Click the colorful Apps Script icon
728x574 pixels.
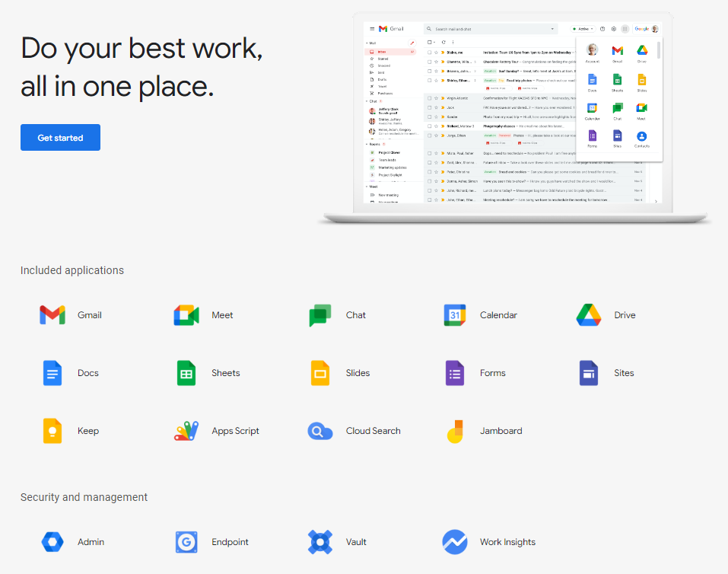tap(186, 431)
